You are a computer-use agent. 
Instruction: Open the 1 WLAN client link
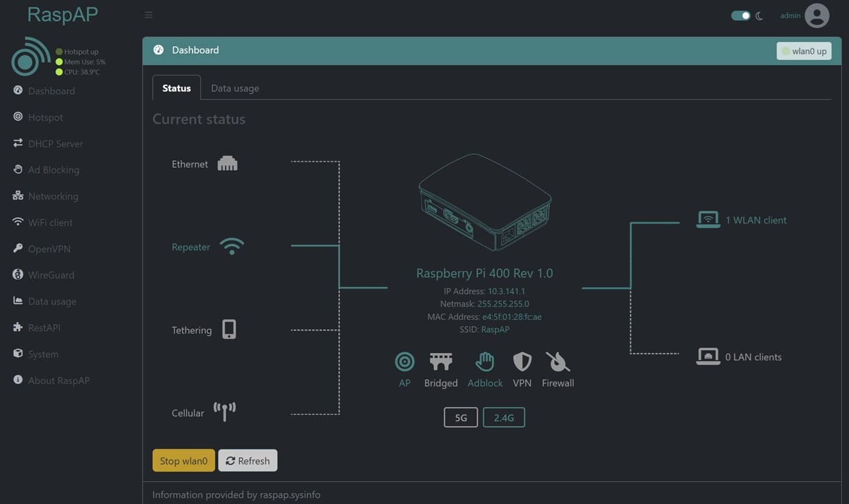[756, 220]
